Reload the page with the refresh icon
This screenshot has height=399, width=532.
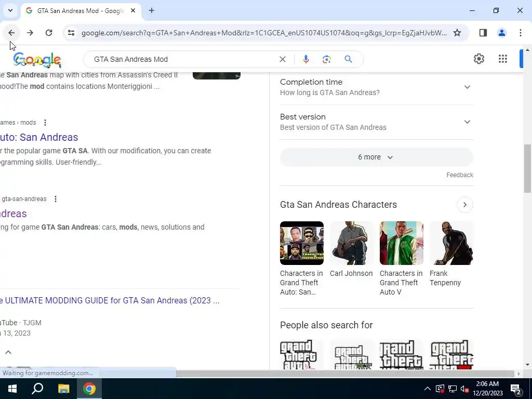[x=49, y=33]
